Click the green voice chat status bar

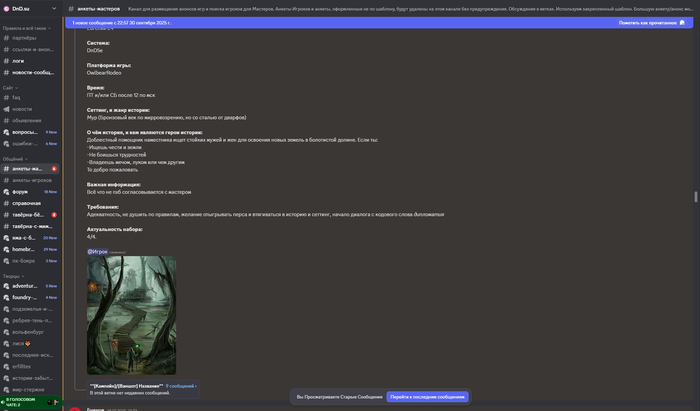click(32, 402)
